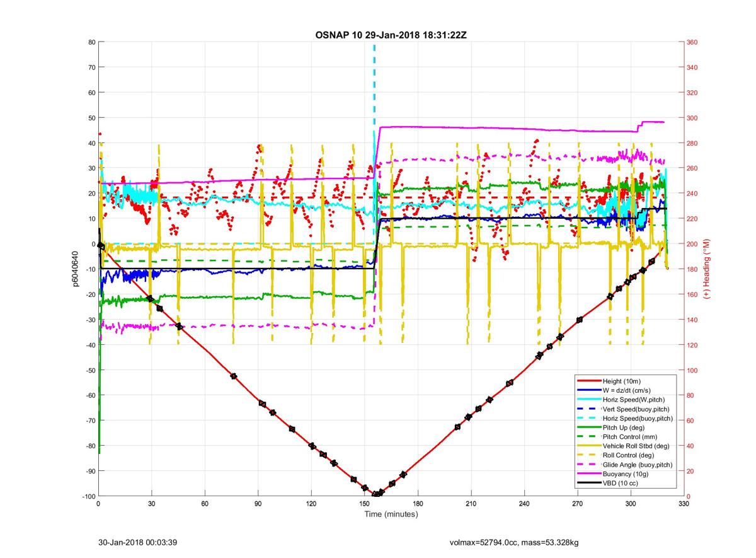The image size is (756, 558).
Task: Click the 260 tick on the Heading axis
Action: click(x=692, y=168)
